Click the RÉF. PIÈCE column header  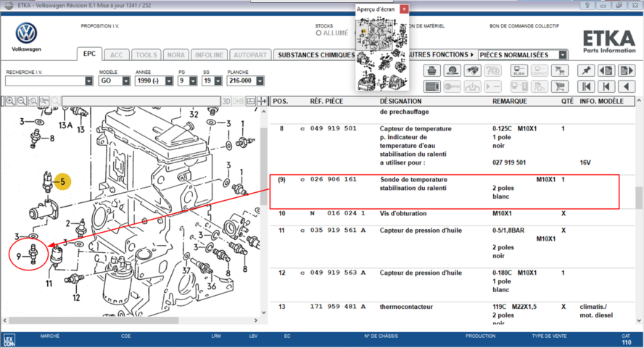pyautogui.click(x=326, y=101)
